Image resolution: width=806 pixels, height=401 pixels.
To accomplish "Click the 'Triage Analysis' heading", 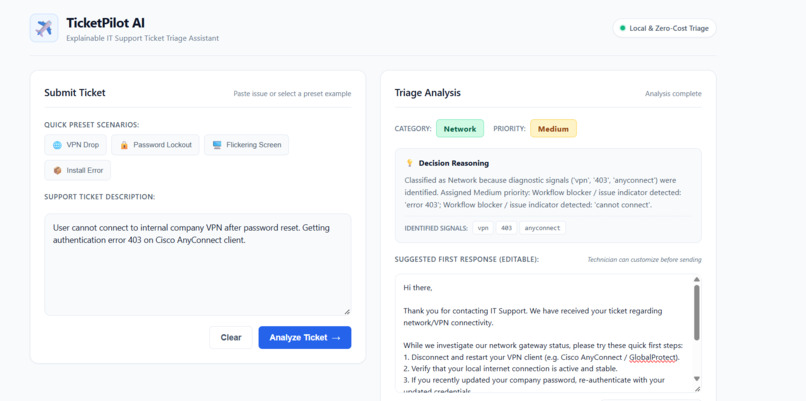I will pyautogui.click(x=428, y=93).
